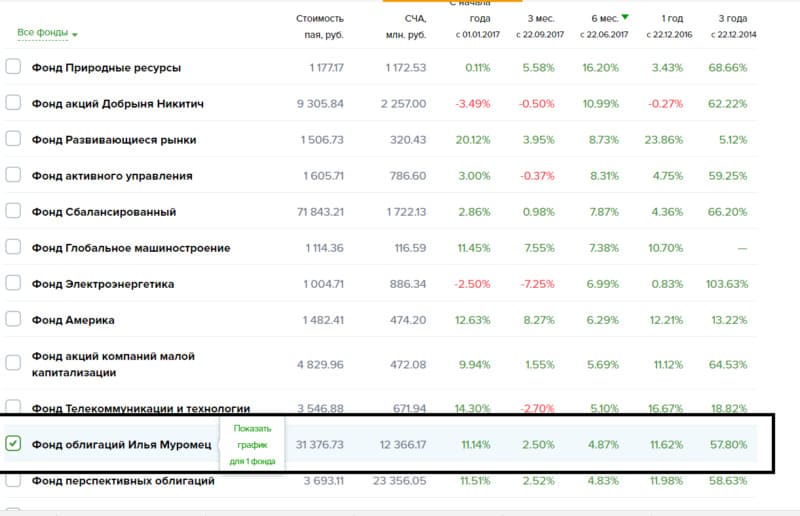
Task: Tick the Фонд акций Добрыня Никитич checkbox
Action: [x=13, y=103]
